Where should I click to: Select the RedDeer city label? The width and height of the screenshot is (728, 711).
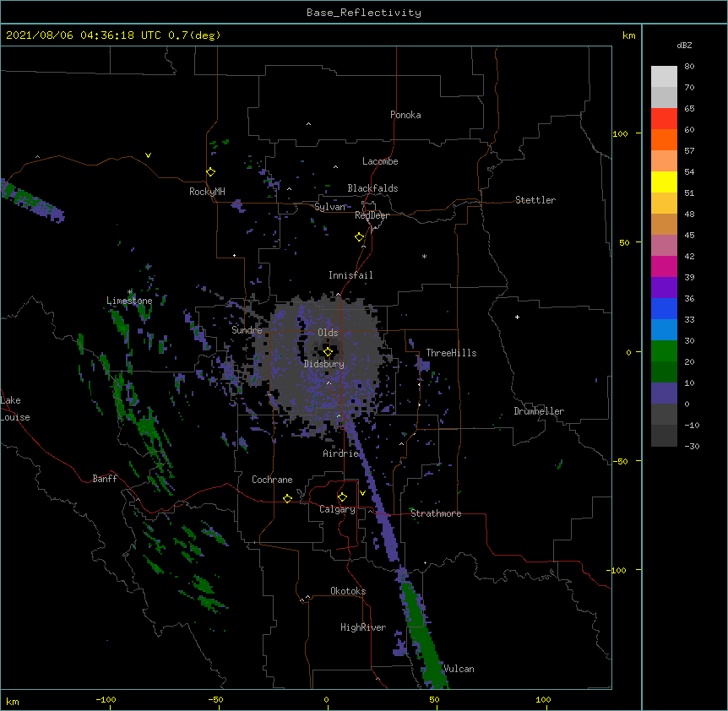click(372, 215)
